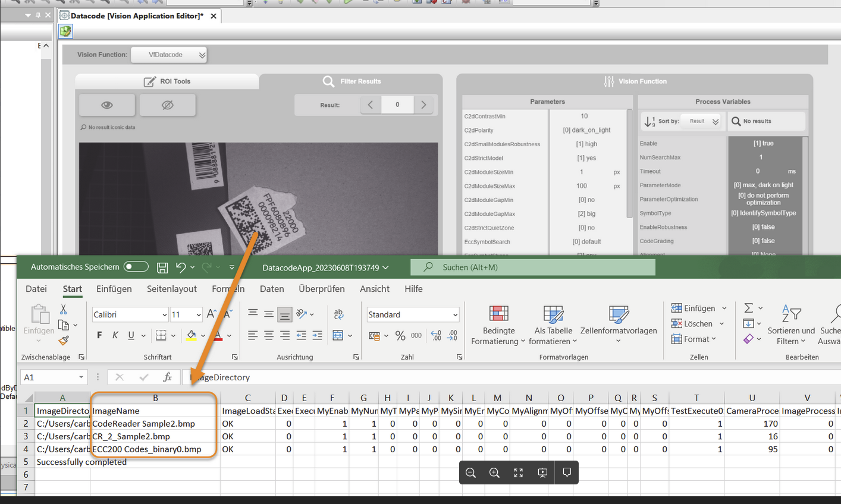
Task: Toggle Automatisches Speichern switch
Action: point(136,267)
